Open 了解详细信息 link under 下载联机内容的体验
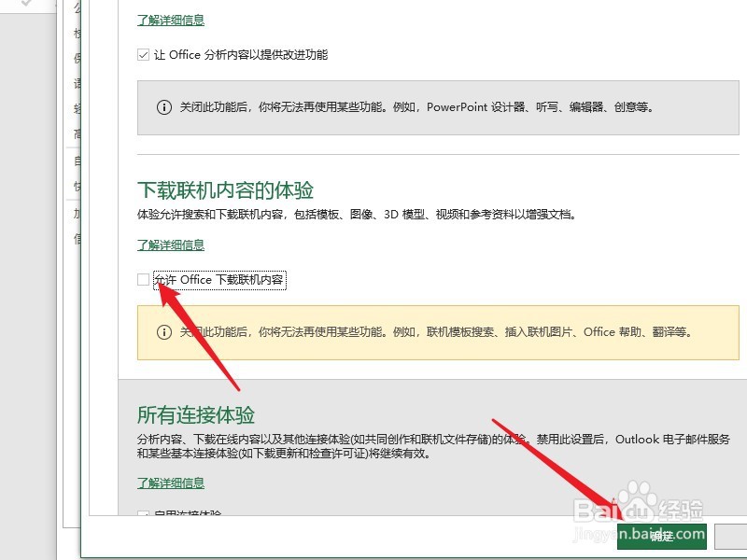This screenshot has width=747, height=560. click(171, 245)
